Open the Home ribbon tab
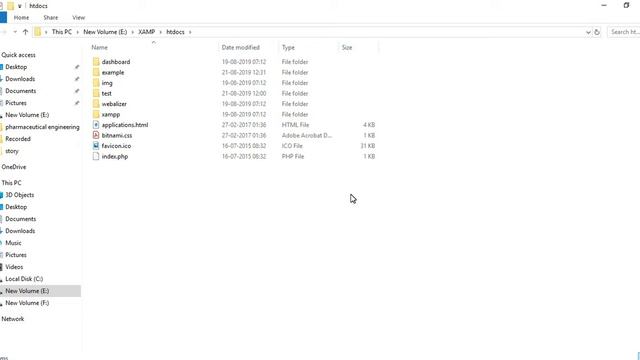This screenshot has width=640, height=360. (x=21, y=18)
